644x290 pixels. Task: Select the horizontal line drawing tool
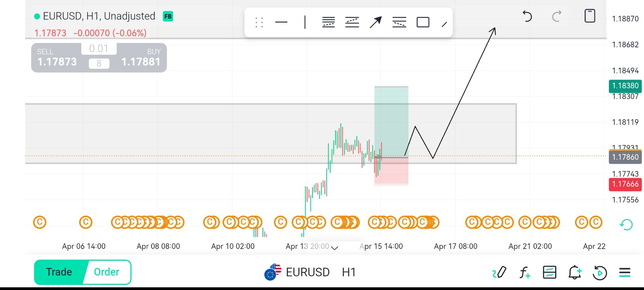pos(281,22)
